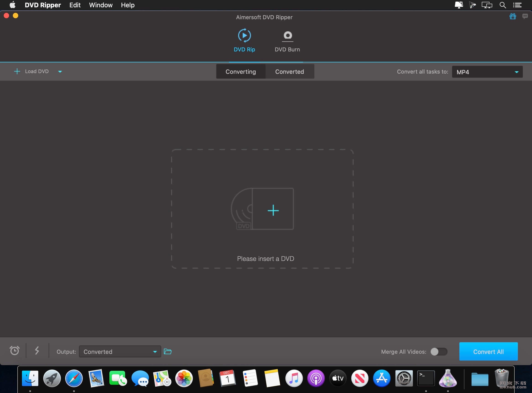The image size is (532, 393).
Task: Open the Notification Center list icon
Action: click(x=517, y=5)
